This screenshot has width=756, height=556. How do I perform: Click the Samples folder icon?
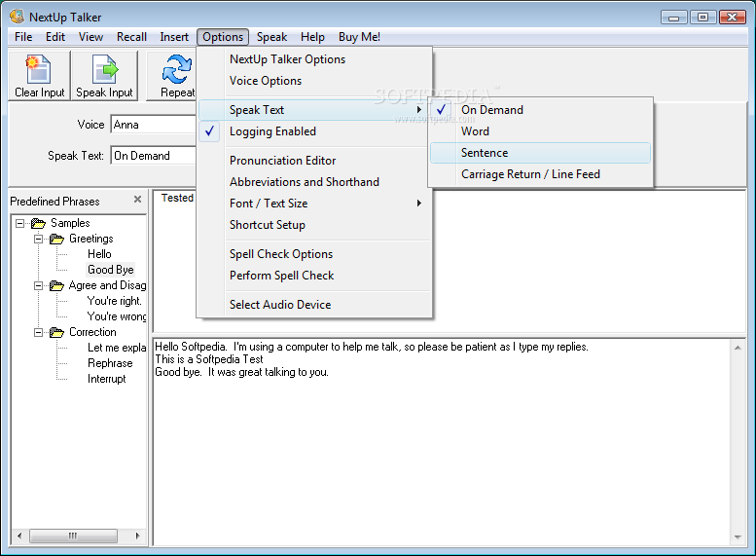click(x=38, y=223)
